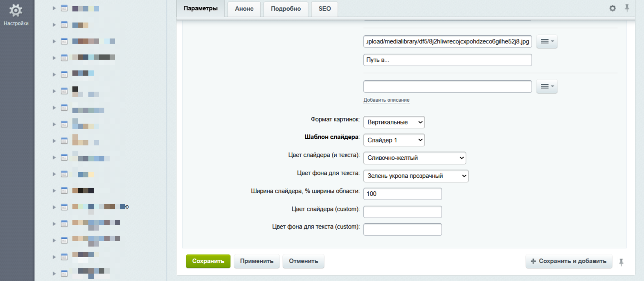Image resolution: width=644 pixels, height=281 pixels.
Task: Click the pin icon at the top of the tab panel
Action: pos(626,8)
